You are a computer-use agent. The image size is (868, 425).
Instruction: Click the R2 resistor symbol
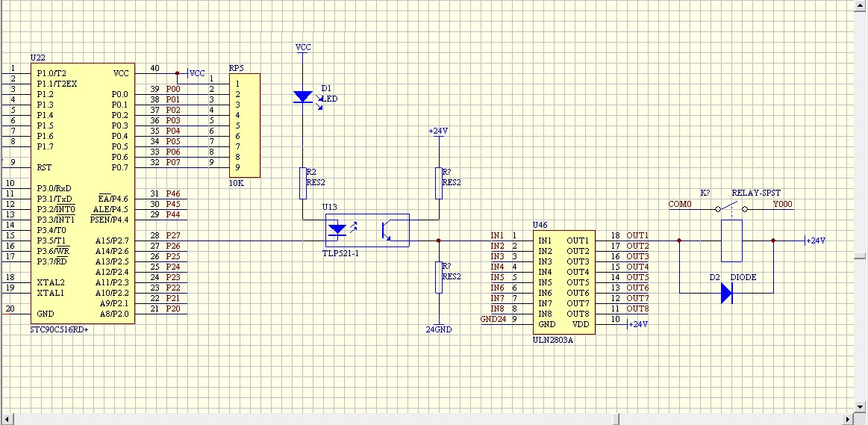303,184
